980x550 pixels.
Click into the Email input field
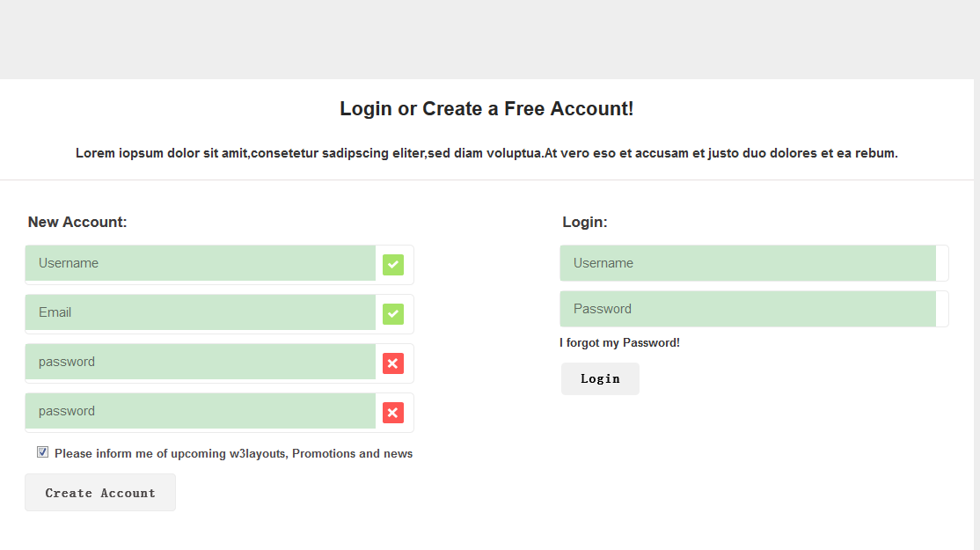click(201, 312)
